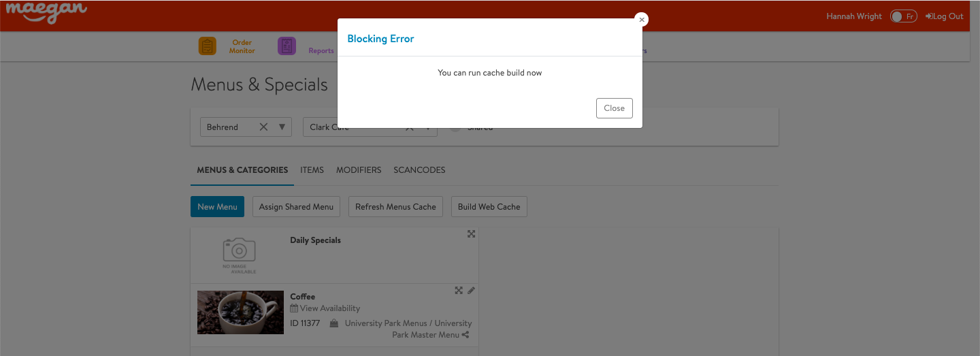Screen dimensions: 980x356
Task: Click the Coffee menu title
Action: [x=303, y=297]
